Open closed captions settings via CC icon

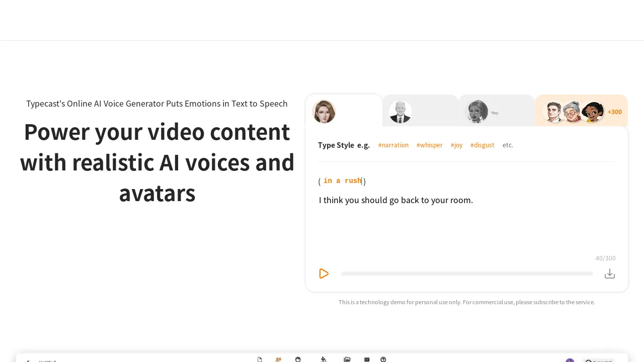(367, 359)
